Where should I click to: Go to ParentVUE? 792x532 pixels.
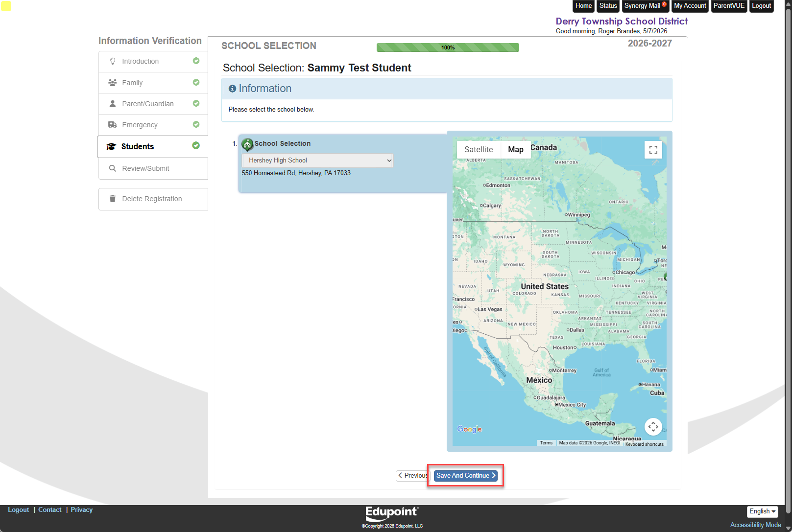(729, 6)
